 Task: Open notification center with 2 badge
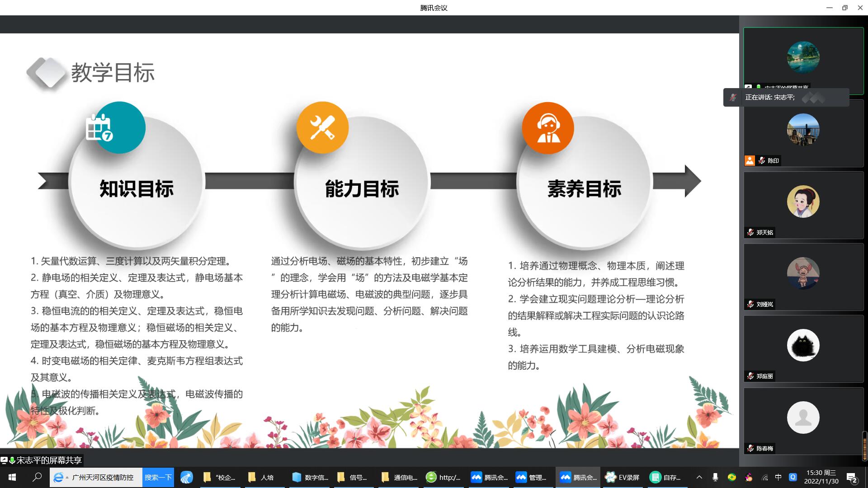click(852, 478)
